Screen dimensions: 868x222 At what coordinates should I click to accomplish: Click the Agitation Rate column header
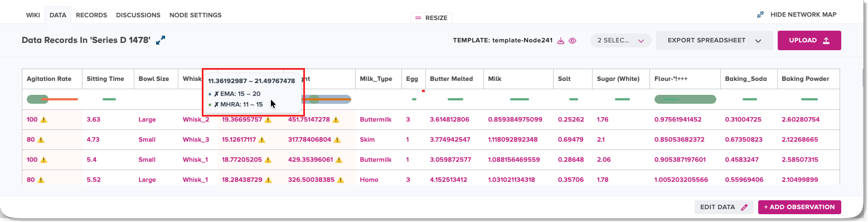[x=52, y=79]
